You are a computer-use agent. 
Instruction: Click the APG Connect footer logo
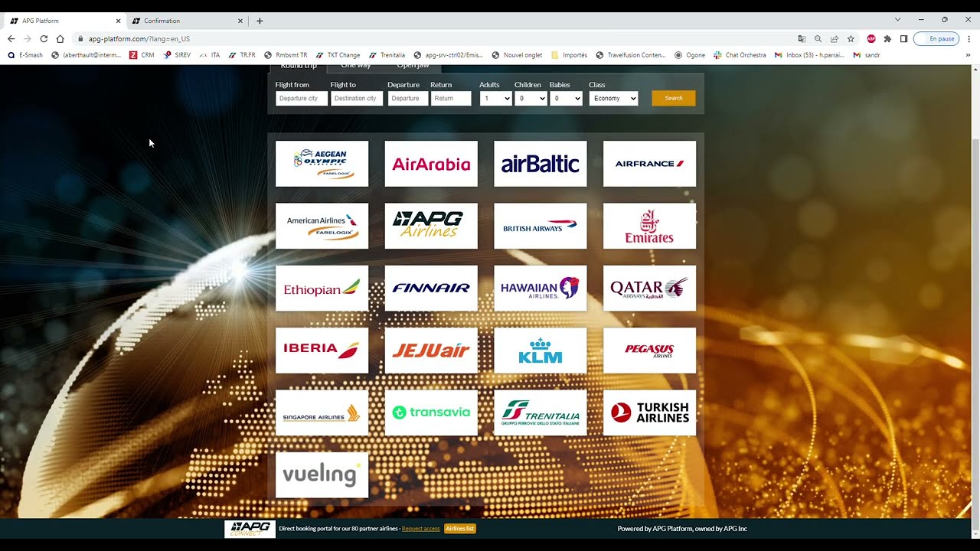250,529
